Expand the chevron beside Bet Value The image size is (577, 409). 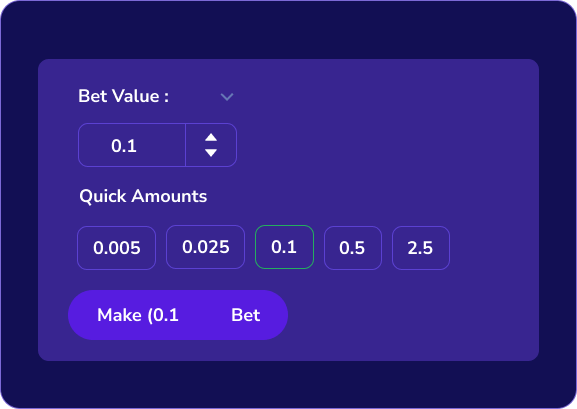227,97
